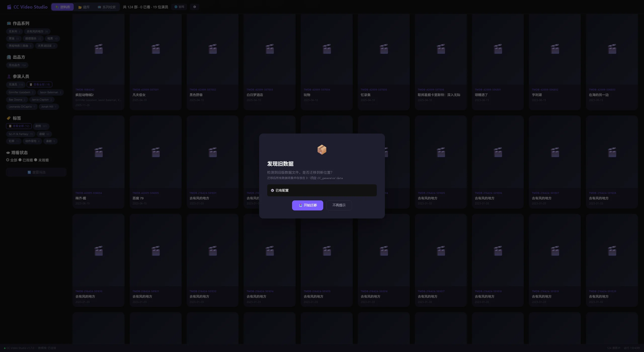The image size is (644, 352).
Task: Select the 无演员 cast filter
Action: (x=16, y=84)
